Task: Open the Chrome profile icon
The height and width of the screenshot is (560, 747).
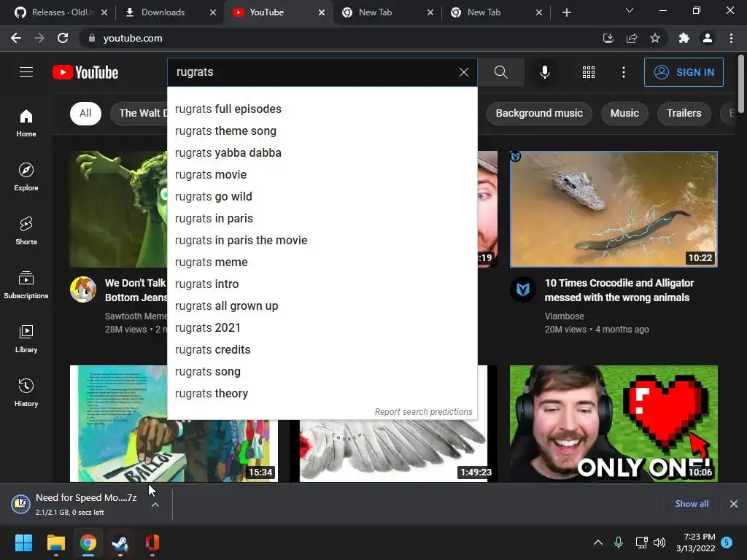Action: 708,38
